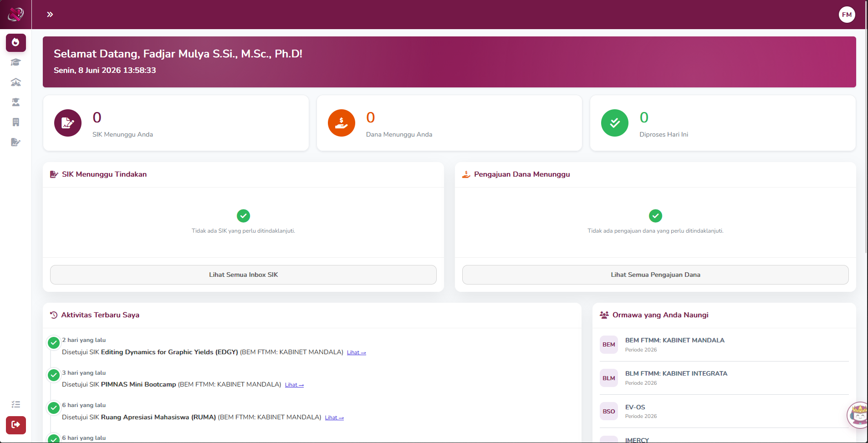Click the 'Selamat Datang, Fadjar Mulya' greeting
The width and height of the screenshot is (868, 443).
point(178,54)
